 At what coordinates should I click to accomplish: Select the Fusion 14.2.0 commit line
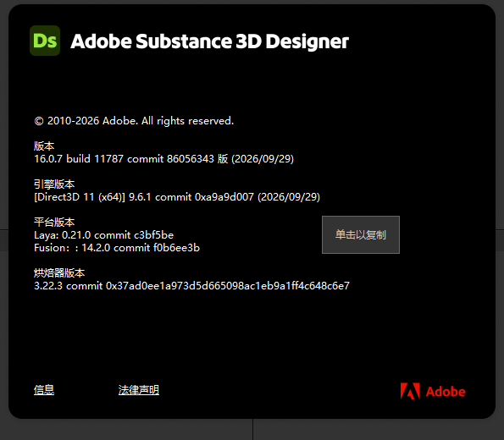pos(117,248)
